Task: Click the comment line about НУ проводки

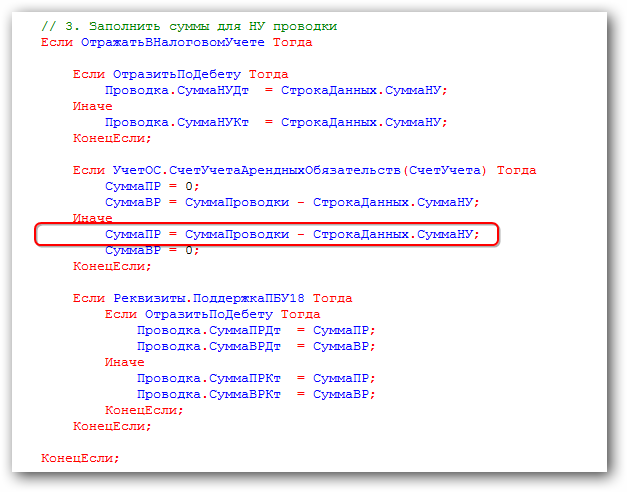Action: 189,26
